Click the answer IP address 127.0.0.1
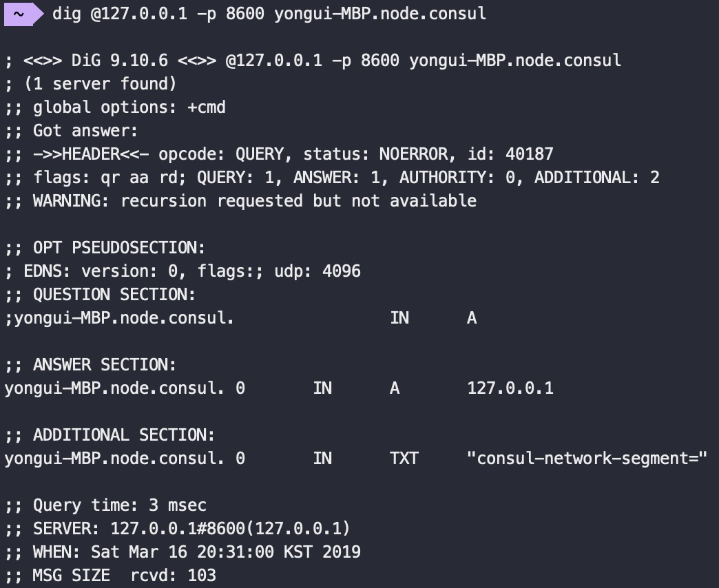The image size is (719, 588). (x=510, y=388)
